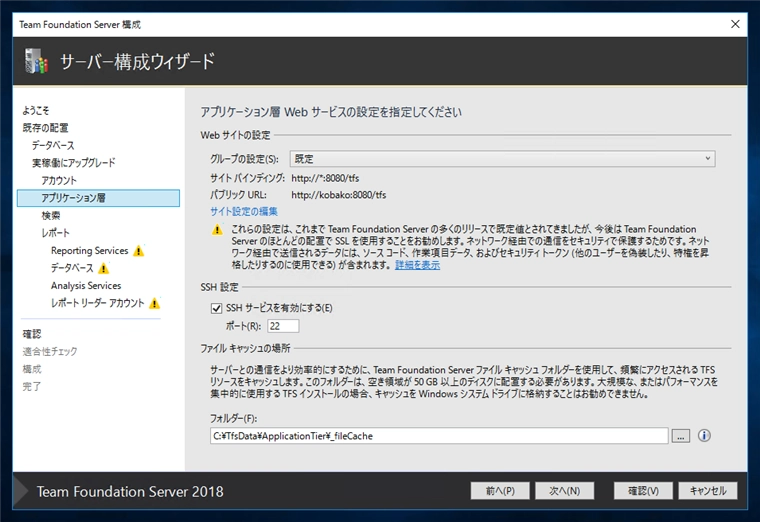Open the グループの設定 dropdown
Image resolution: width=760 pixels, height=522 pixels.
coord(502,158)
